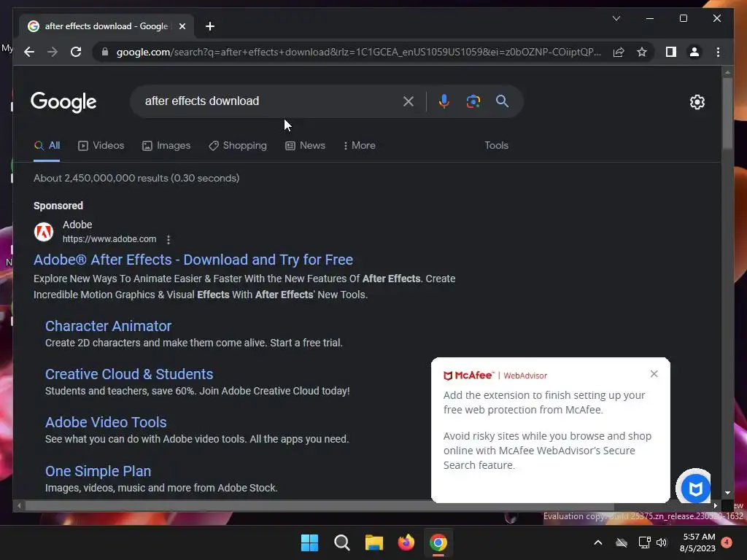Open Creative Cloud & Students link
This screenshot has height=560, width=747.
[x=129, y=374]
